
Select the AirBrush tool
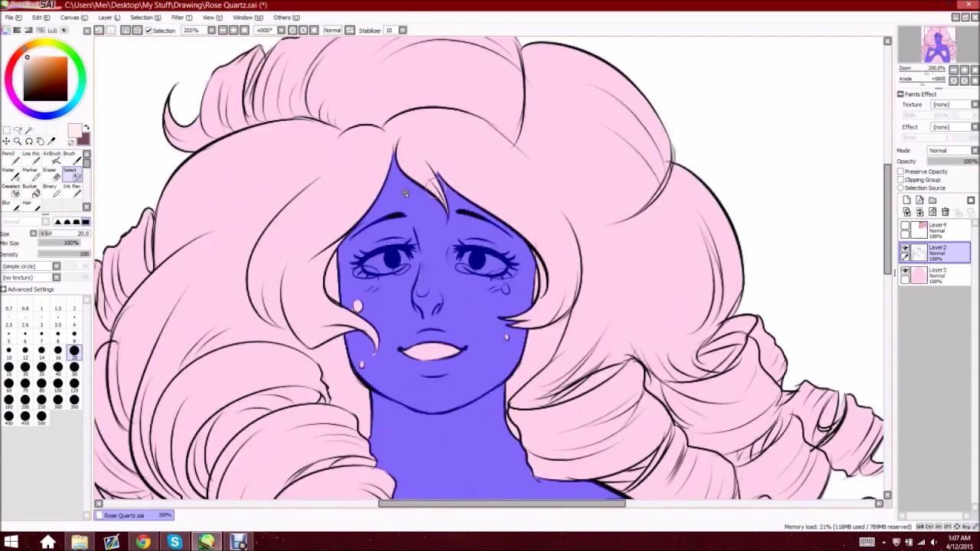[x=51, y=158]
